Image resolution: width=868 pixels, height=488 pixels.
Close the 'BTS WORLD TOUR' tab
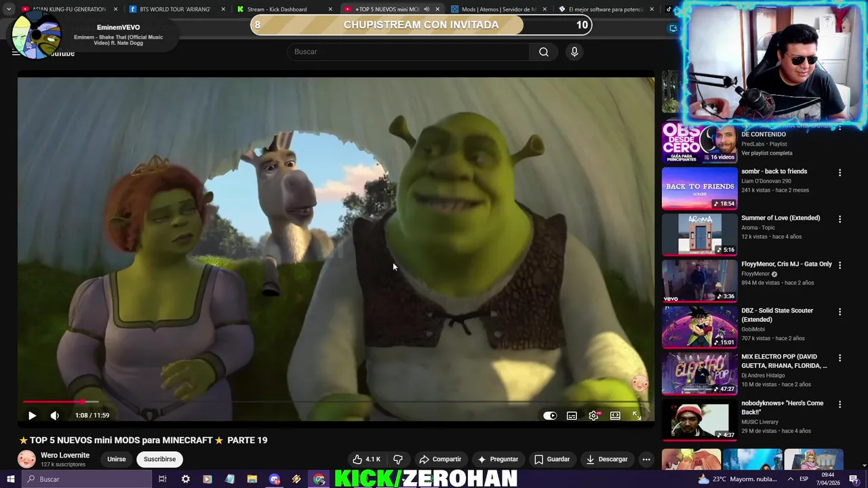pos(222,9)
